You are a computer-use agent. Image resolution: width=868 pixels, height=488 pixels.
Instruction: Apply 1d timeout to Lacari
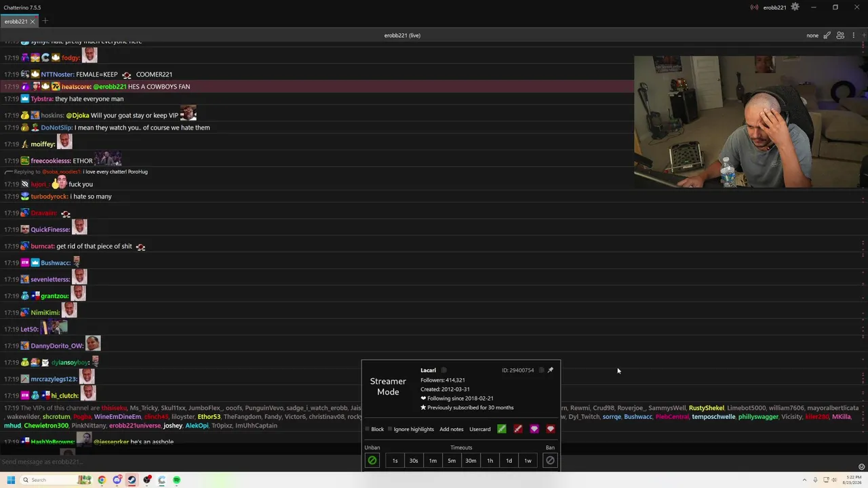(x=509, y=461)
